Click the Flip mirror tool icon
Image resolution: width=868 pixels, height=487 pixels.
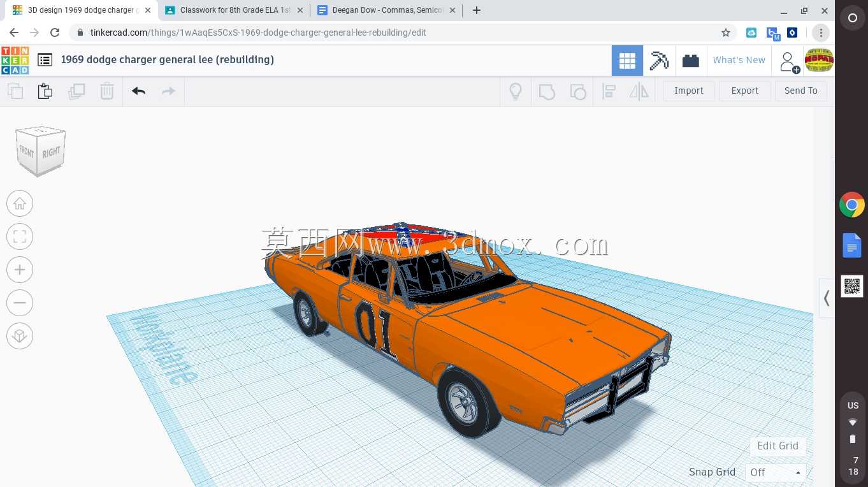[639, 91]
